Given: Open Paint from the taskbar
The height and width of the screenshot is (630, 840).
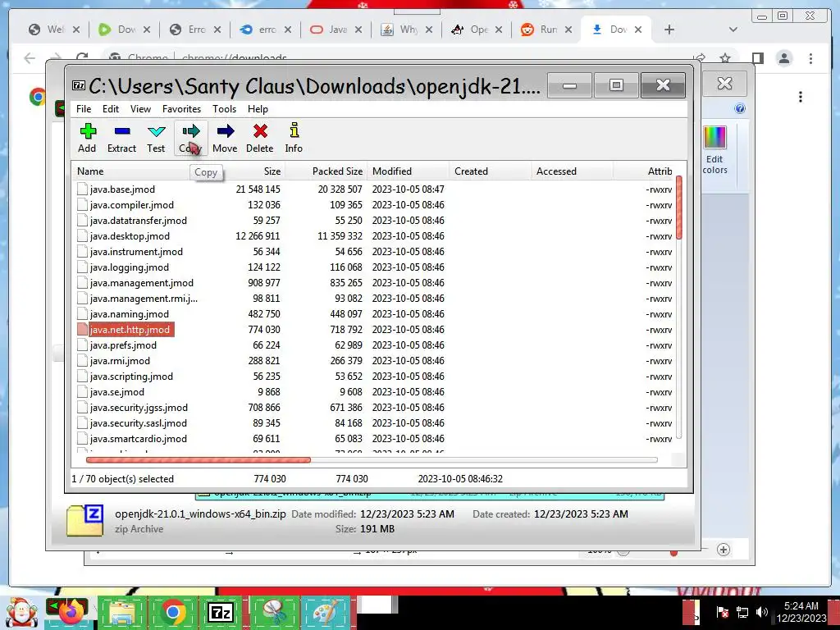Looking at the screenshot, I should tap(325, 613).
